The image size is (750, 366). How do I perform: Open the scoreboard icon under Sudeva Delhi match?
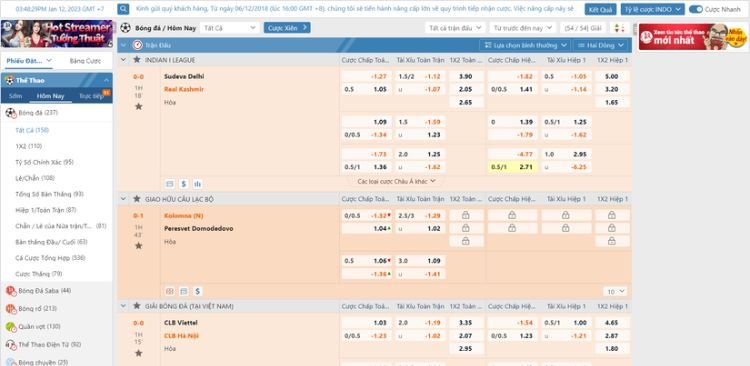(169, 184)
